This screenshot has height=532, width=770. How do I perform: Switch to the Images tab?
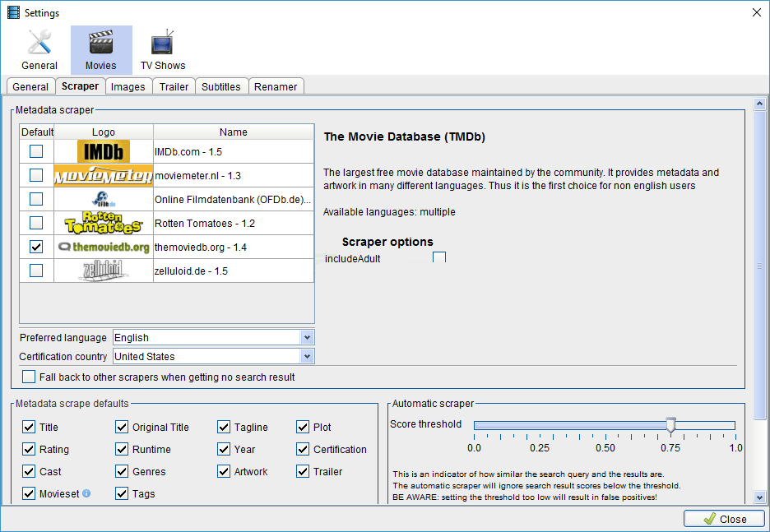click(x=128, y=86)
